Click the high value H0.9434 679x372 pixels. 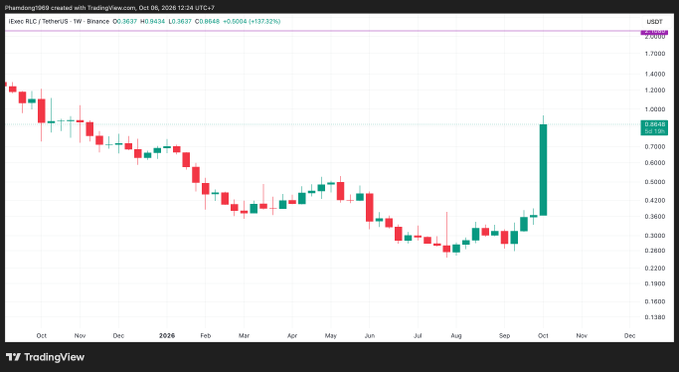tap(152, 21)
